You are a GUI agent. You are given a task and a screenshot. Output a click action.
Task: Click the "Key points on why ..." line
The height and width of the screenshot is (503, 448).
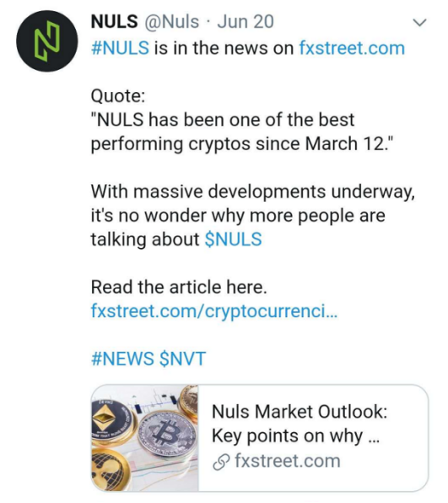pyautogui.click(x=295, y=436)
